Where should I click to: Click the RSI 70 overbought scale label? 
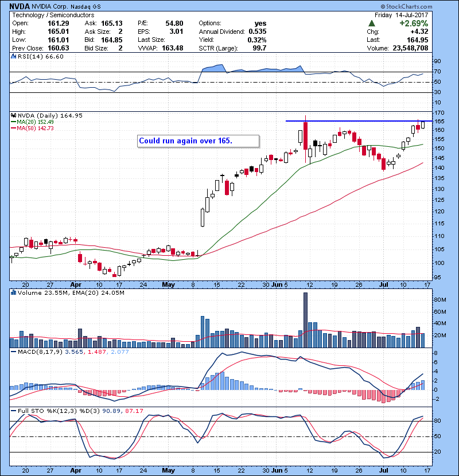pos(438,72)
